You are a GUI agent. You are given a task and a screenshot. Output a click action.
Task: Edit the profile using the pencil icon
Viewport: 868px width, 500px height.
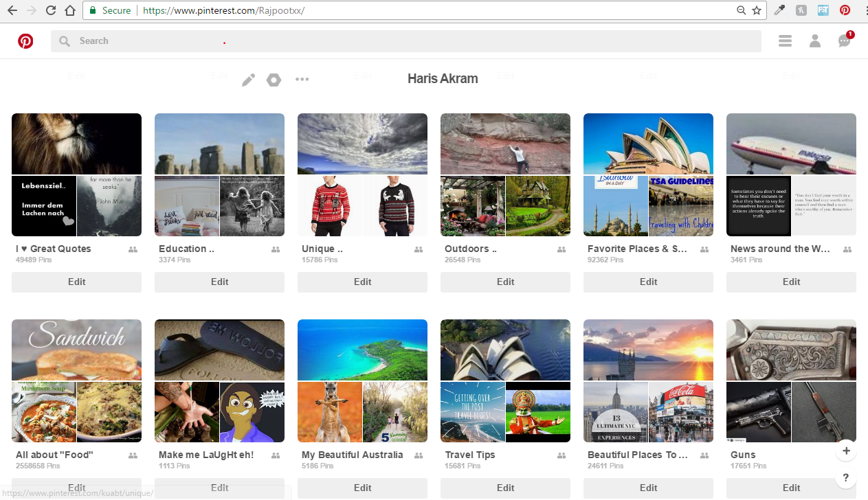pyautogui.click(x=248, y=79)
